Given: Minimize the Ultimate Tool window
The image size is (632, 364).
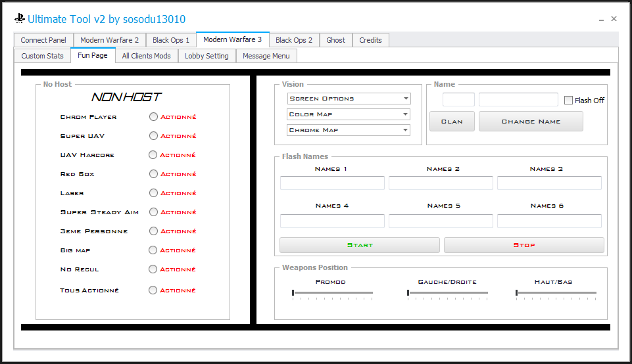Looking at the screenshot, I should [x=601, y=19].
